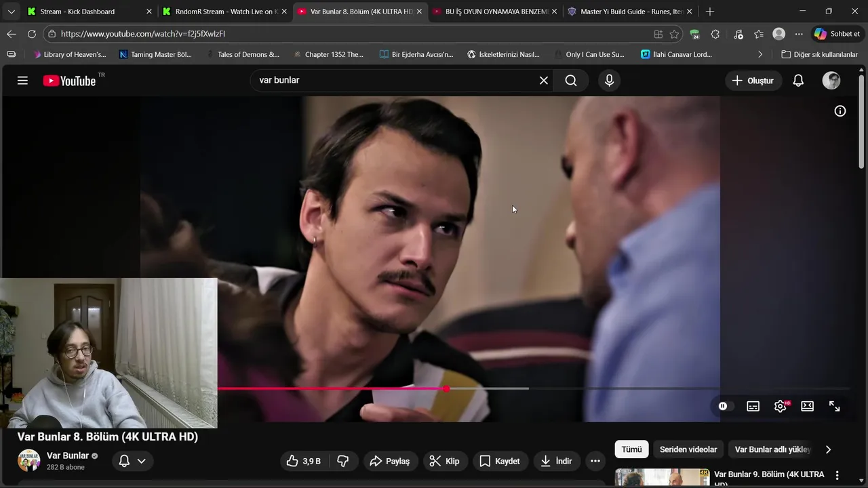Open more actions three-dot menu under video
868x488 pixels.
click(595, 461)
